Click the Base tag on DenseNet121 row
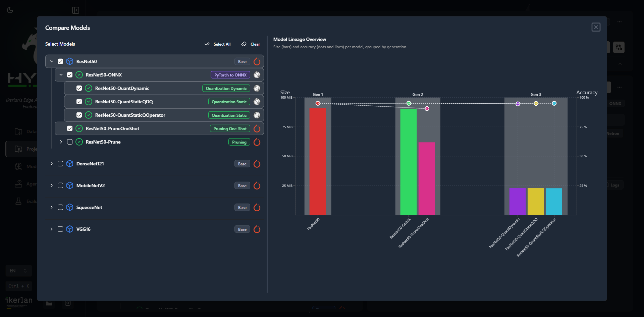Viewport: 644px width, 317px height. pyautogui.click(x=242, y=164)
